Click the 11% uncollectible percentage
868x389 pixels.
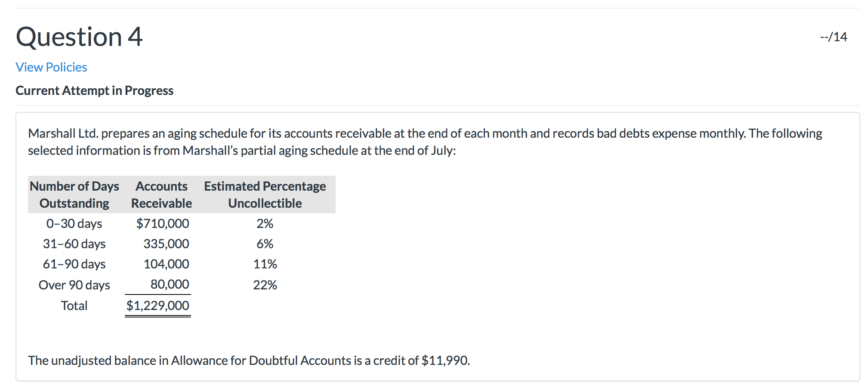[x=265, y=264]
